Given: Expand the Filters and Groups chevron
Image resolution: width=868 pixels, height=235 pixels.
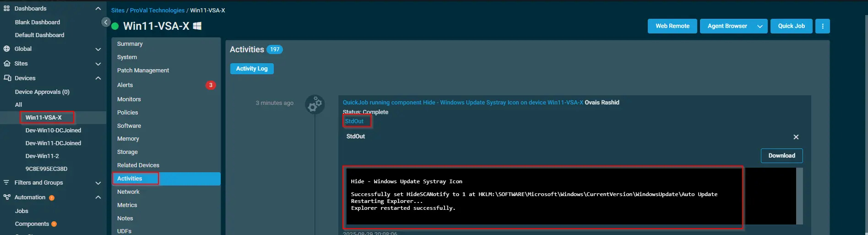Looking at the screenshot, I should 98,183.
